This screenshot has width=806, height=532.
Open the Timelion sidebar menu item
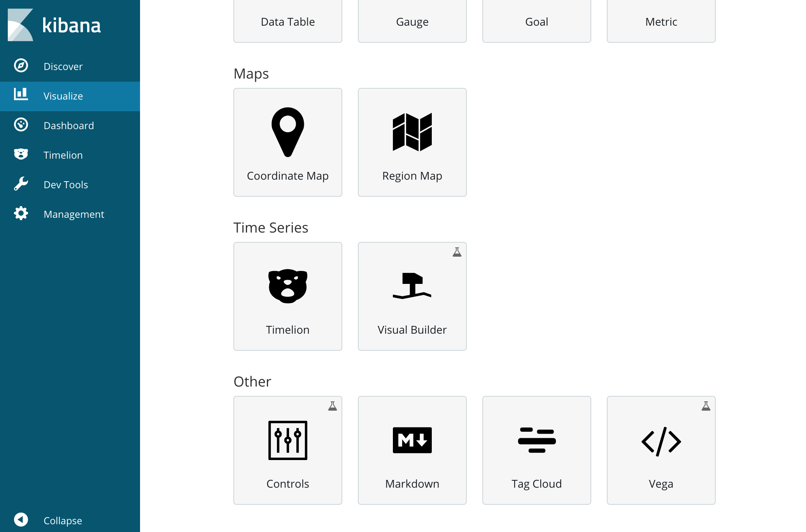(x=63, y=155)
